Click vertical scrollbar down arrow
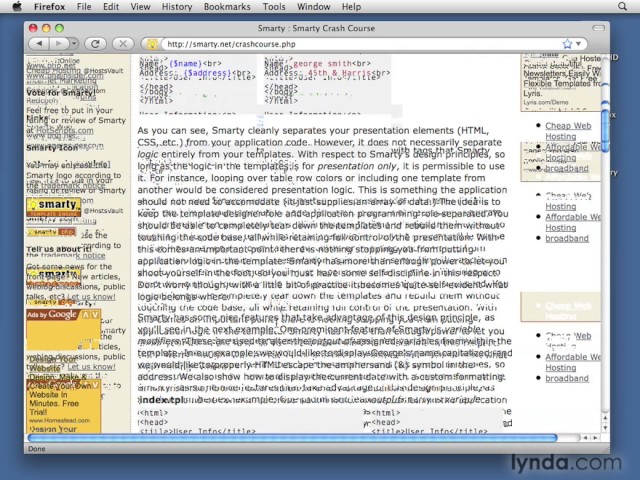 tap(606, 427)
